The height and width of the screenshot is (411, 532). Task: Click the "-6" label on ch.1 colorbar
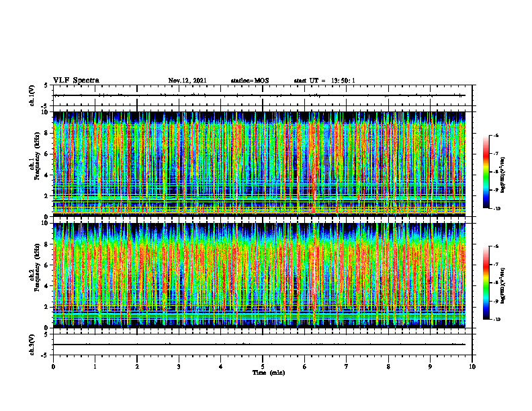(496, 136)
